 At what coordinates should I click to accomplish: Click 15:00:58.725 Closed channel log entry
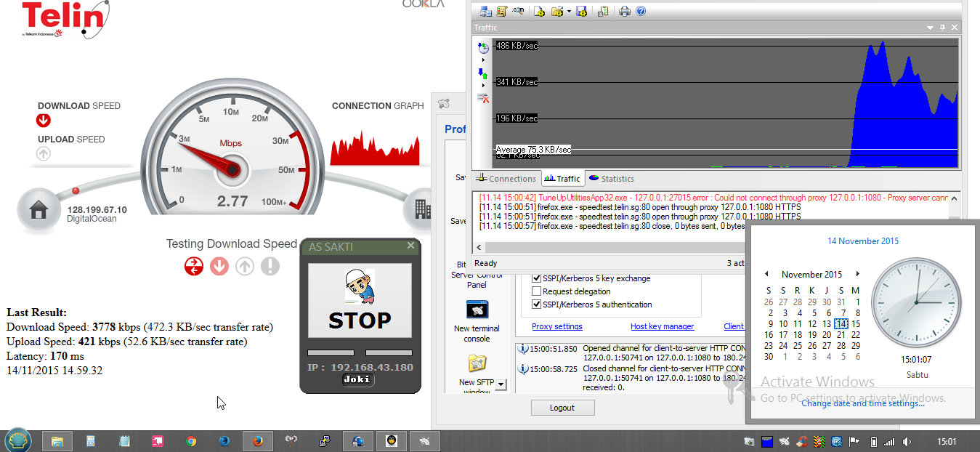tap(631, 378)
